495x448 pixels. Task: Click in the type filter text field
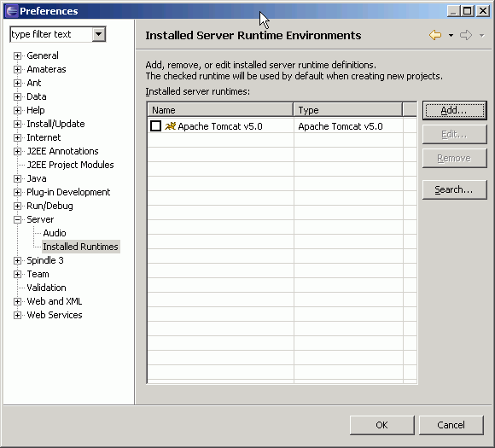[x=51, y=34]
